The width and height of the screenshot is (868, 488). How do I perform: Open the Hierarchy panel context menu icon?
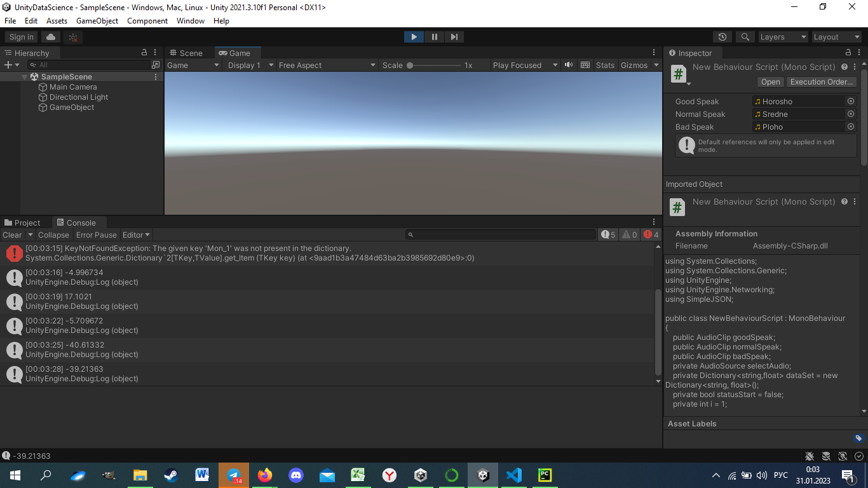[154, 52]
